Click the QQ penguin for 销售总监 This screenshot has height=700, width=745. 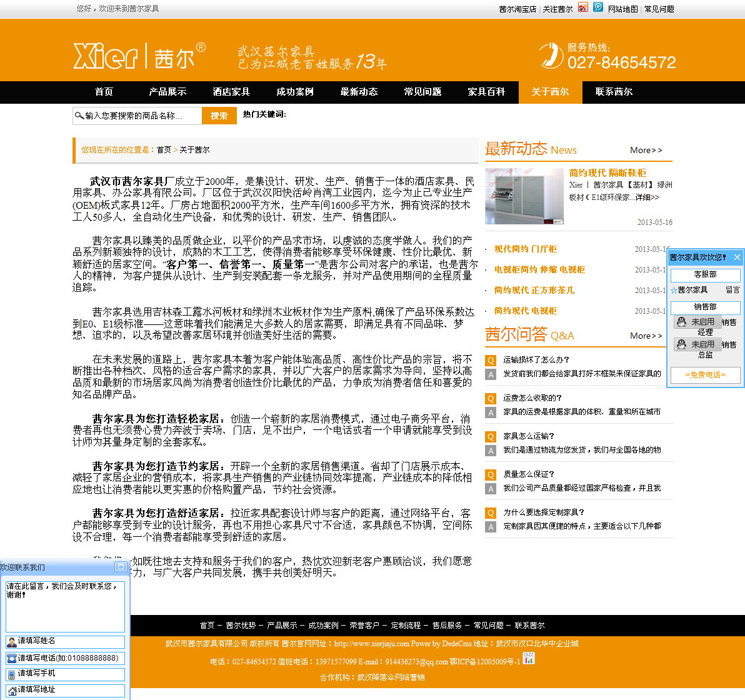coord(681,345)
